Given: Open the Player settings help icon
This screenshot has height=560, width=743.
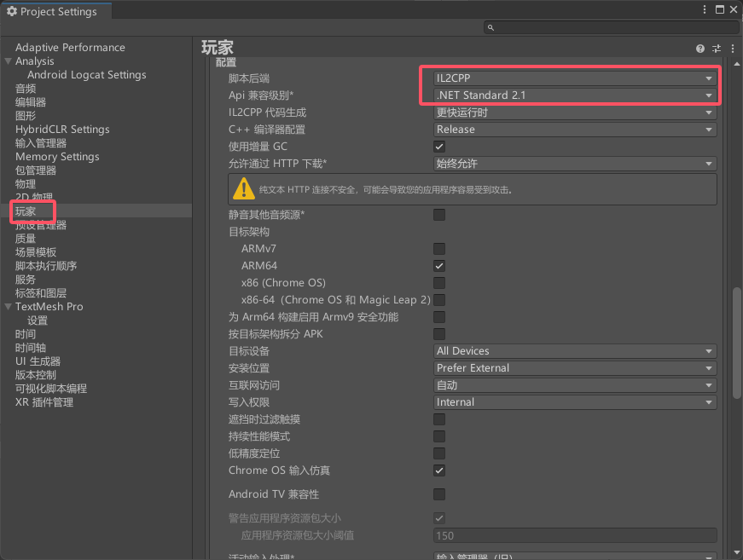Looking at the screenshot, I should click(700, 49).
